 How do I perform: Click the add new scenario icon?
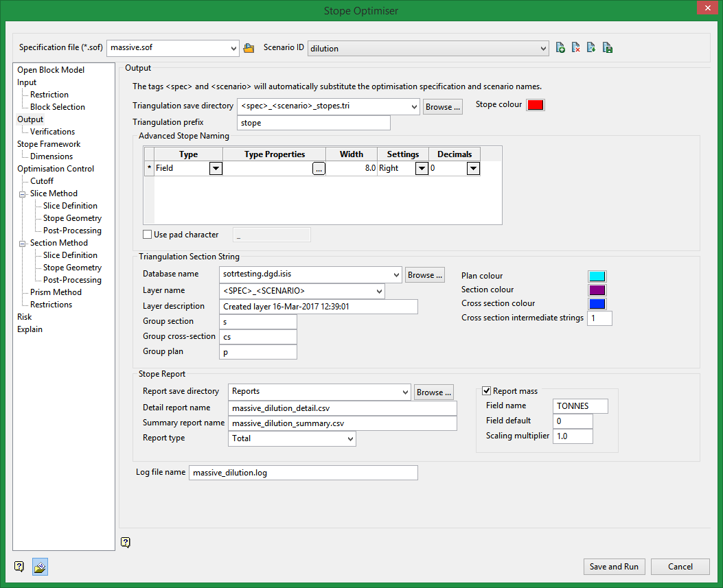561,48
